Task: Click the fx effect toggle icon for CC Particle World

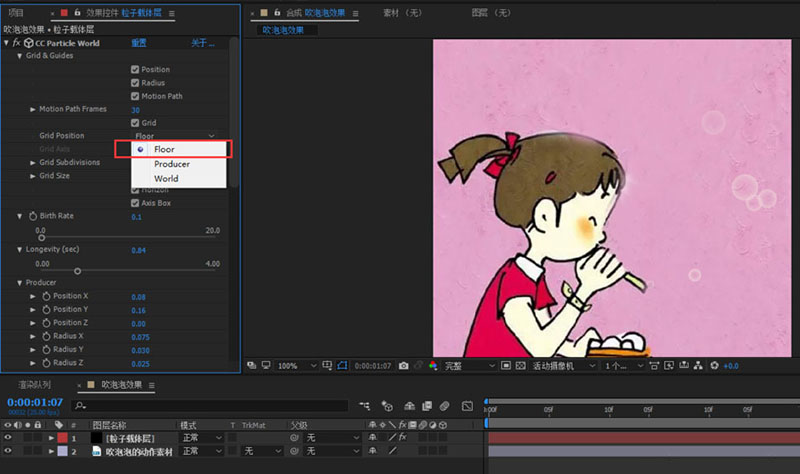Action: pos(15,43)
